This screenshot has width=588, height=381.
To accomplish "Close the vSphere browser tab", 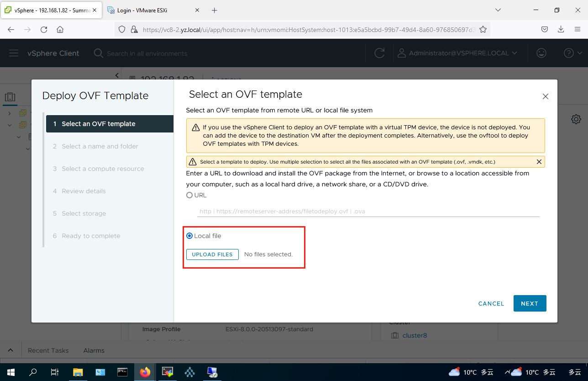I will [95, 10].
